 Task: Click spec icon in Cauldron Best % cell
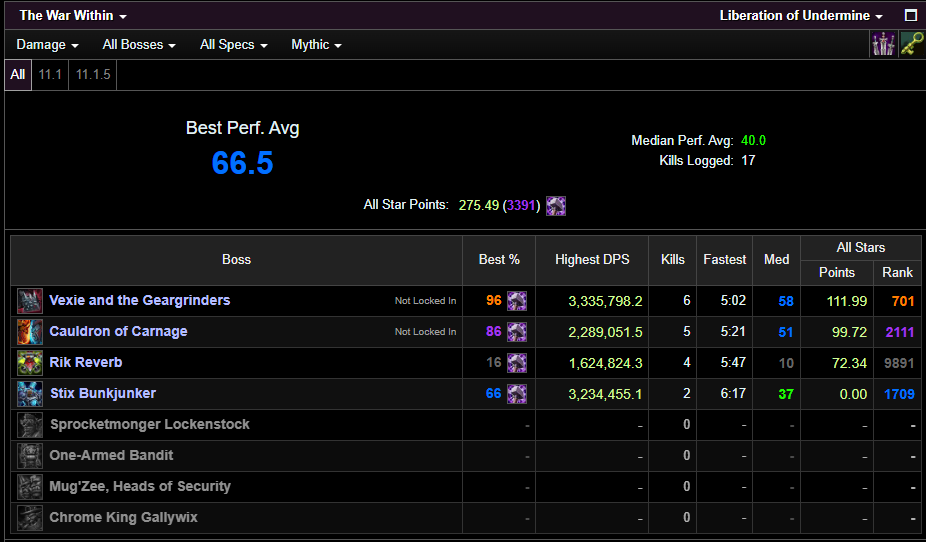[x=517, y=332]
